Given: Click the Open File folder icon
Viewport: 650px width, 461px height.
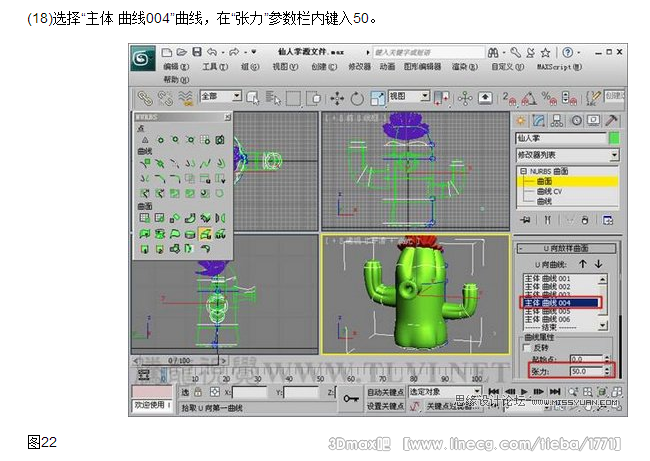Looking at the screenshot, I should [182, 52].
